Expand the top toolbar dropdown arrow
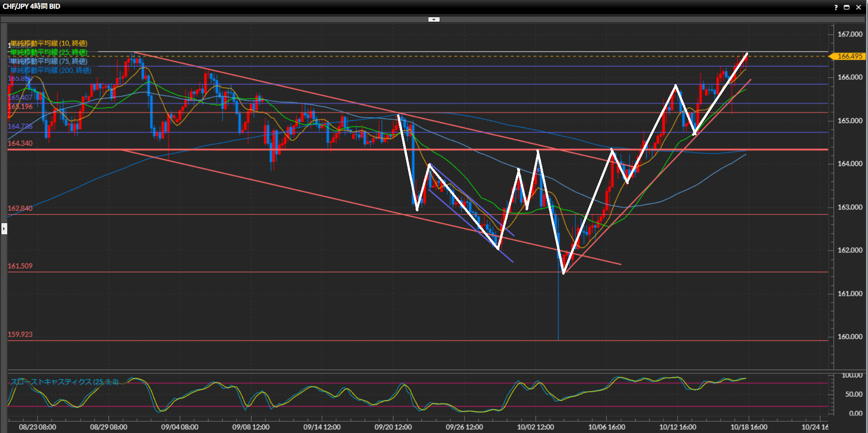The width and height of the screenshot is (868, 433). tap(434, 19)
